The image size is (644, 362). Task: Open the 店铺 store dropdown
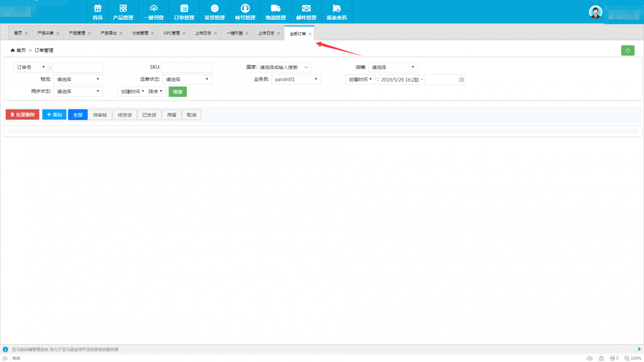click(x=393, y=67)
